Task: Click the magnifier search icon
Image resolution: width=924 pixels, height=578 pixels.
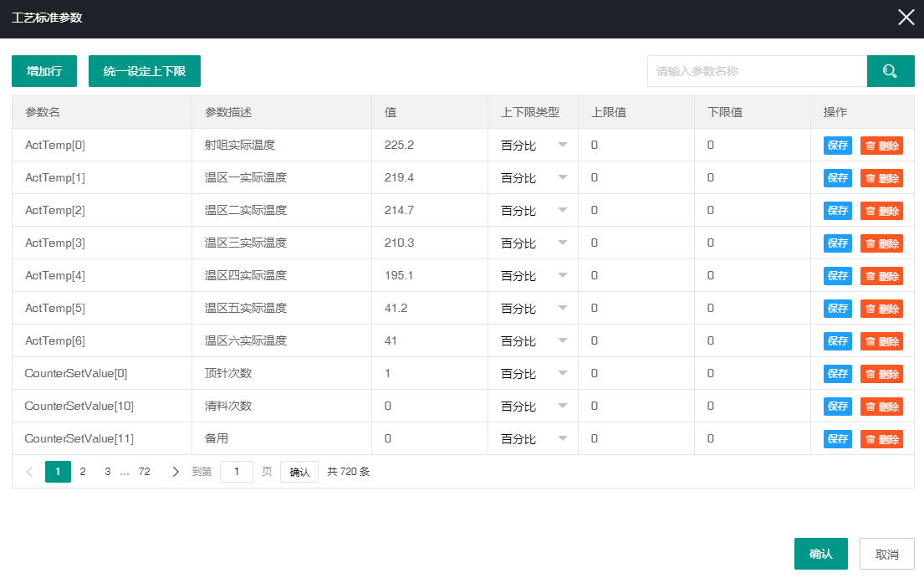Action: (891, 71)
